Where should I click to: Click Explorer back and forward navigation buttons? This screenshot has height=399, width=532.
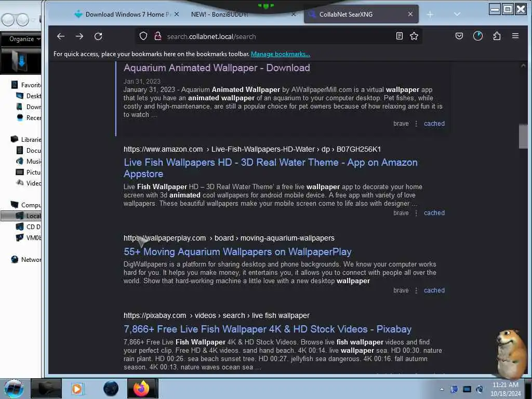15,20
